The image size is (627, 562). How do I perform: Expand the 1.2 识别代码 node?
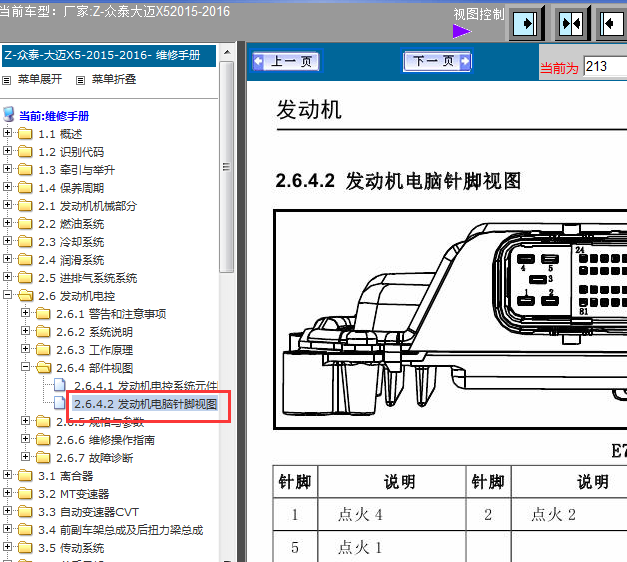tap(7, 150)
